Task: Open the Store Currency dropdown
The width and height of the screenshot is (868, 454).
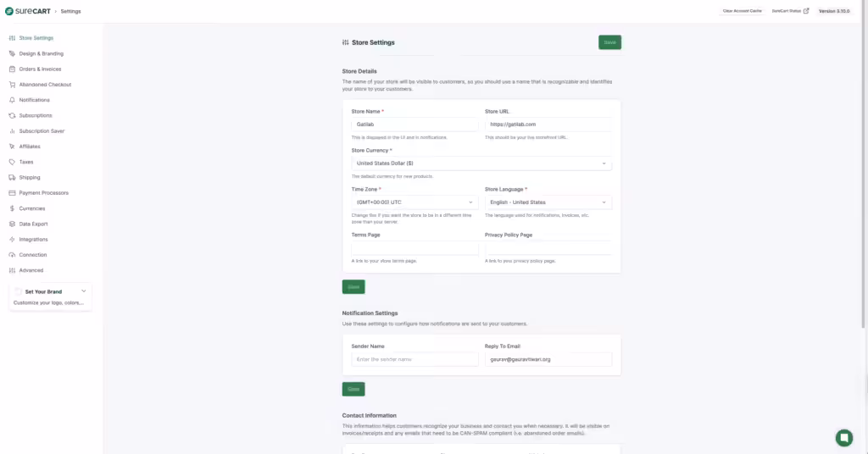Action: 481,163
